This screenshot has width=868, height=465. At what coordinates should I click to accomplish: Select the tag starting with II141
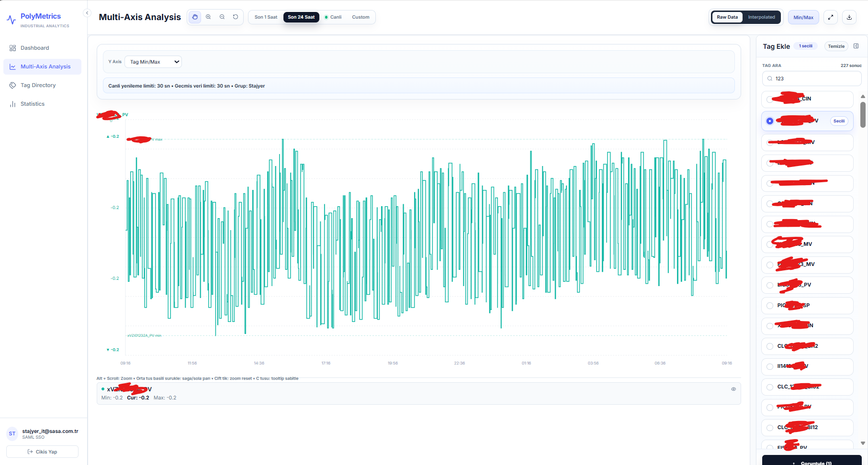(x=807, y=366)
